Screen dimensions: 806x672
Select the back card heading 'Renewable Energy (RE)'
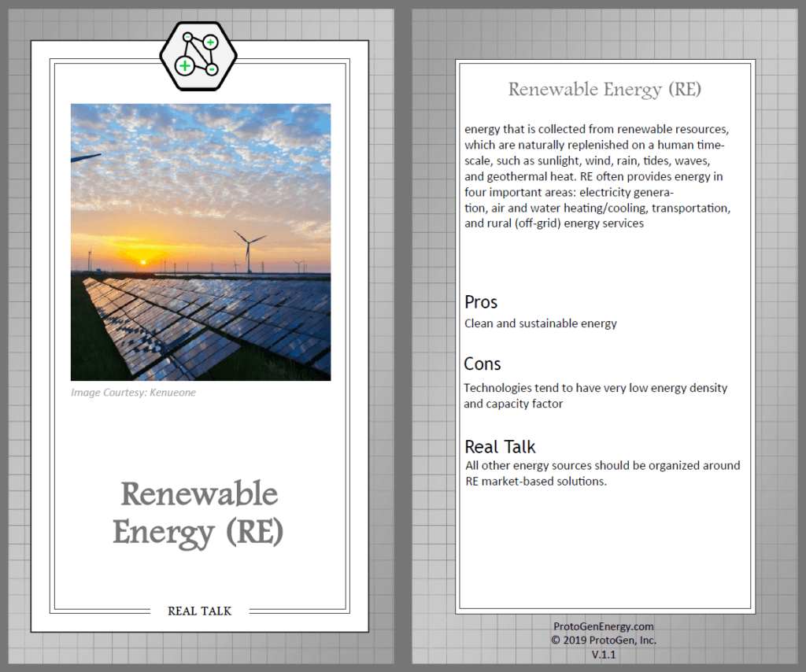[x=604, y=89]
